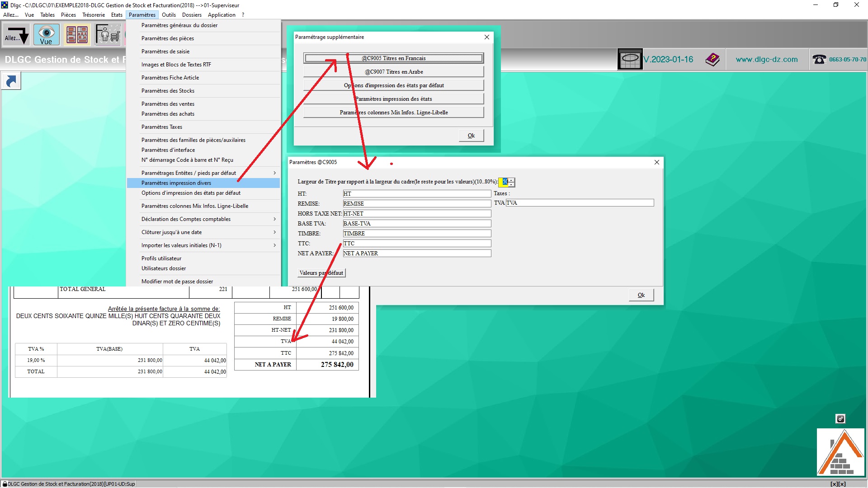
Task: Click the HT title input field
Action: point(417,194)
